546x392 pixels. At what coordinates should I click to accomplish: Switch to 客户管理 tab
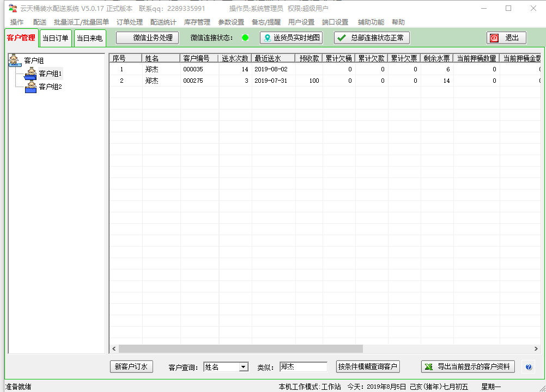(x=21, y=38)
